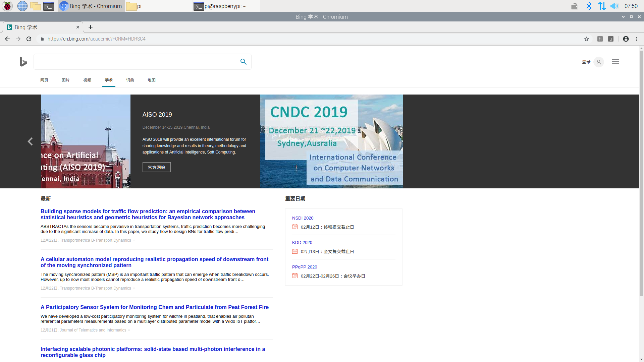Click the CNDC 2019 conference banner
Screen dimensions: 644x362
tap(331, 141)
